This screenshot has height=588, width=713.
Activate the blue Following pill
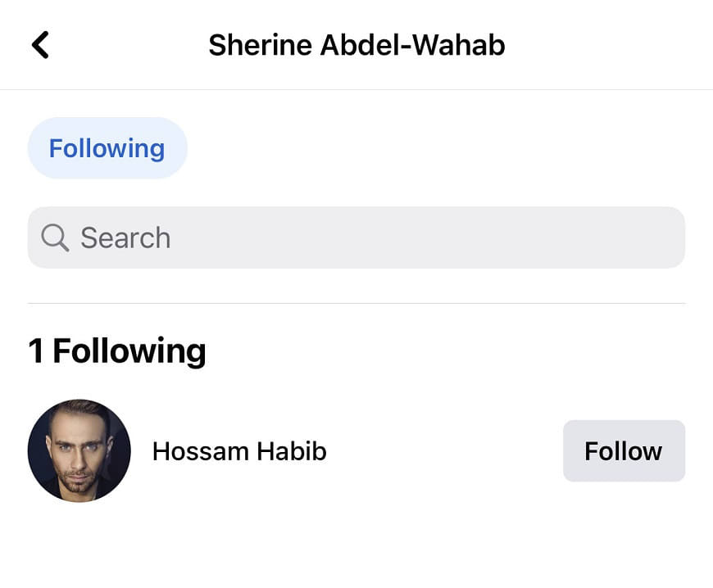tap(107, 148)
